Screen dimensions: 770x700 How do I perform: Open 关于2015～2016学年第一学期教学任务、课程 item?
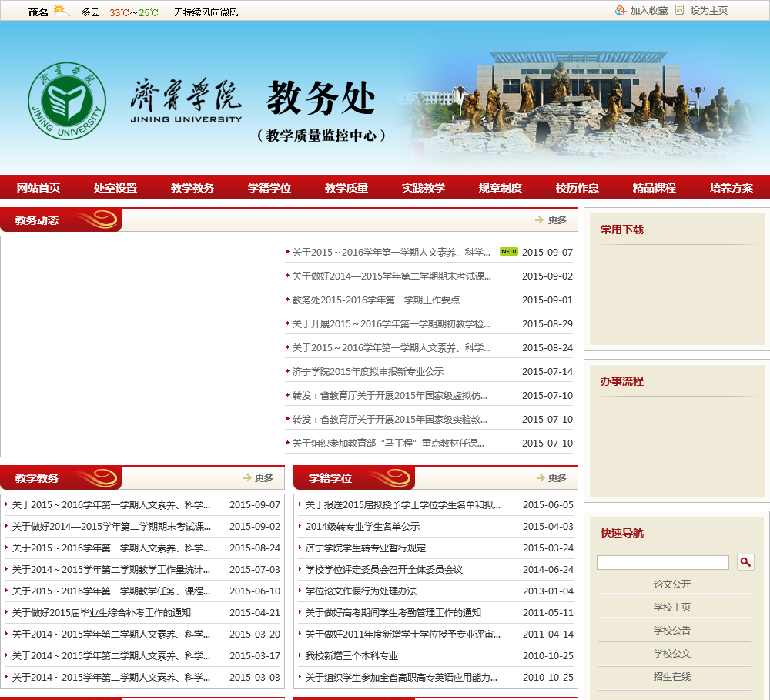(111, 591)
